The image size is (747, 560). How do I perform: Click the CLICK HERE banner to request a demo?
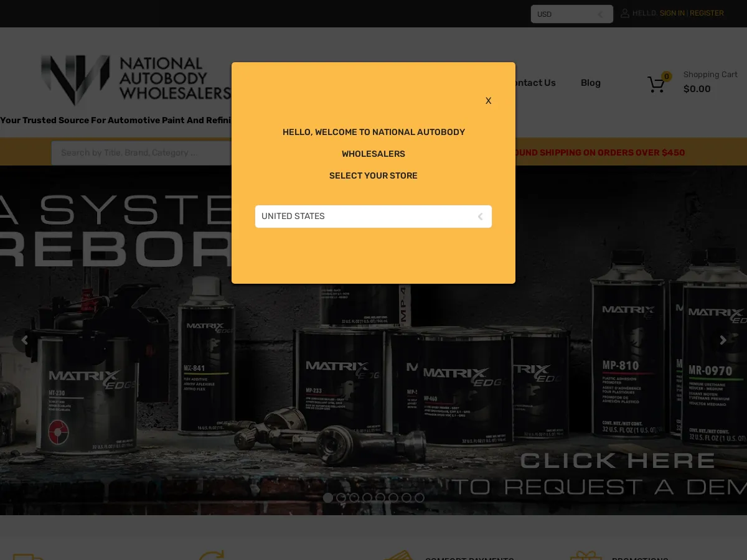click(x=617, y=460)
